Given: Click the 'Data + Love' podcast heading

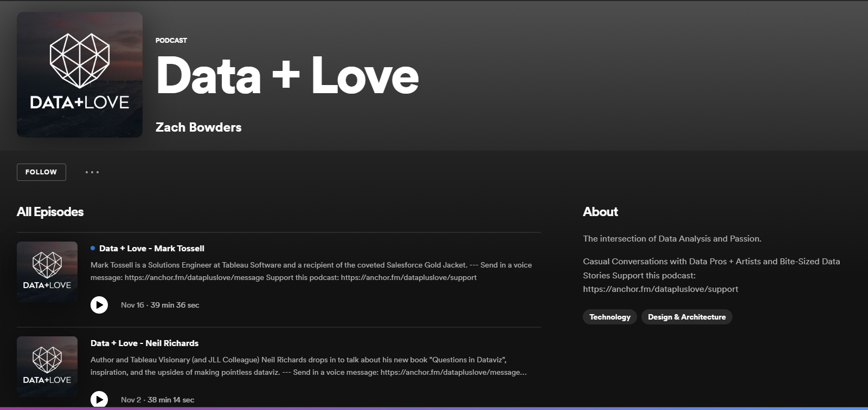Looking at the screenshot, I should pos(287,76).
